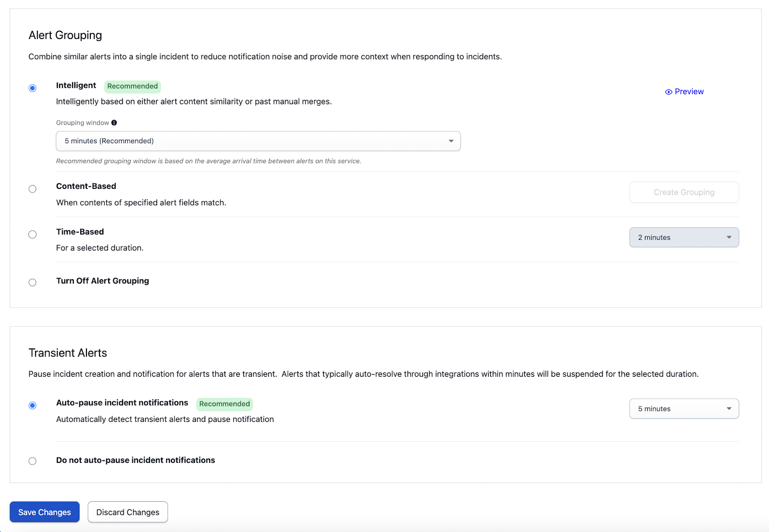This screenshot has width=769, height=532.
Task: Select Do not auto-pause incident notifications
Action: tap(32, 461)
